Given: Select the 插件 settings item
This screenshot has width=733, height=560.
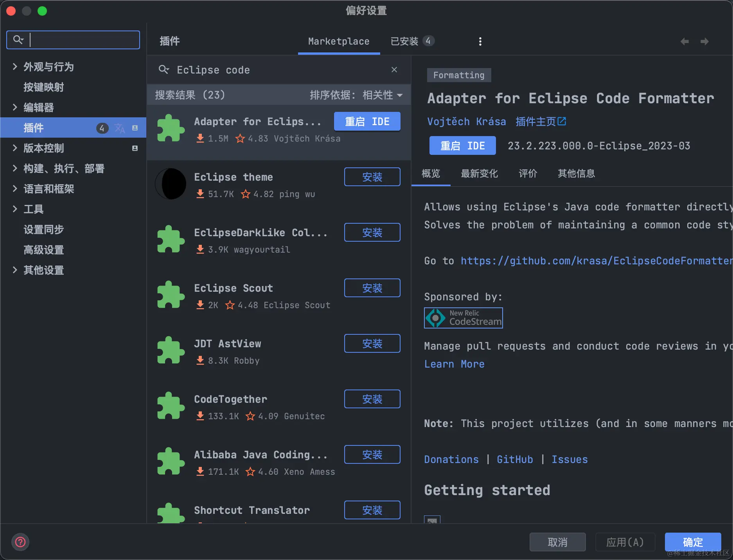Looking at the screenshot, I should (73, 127).
